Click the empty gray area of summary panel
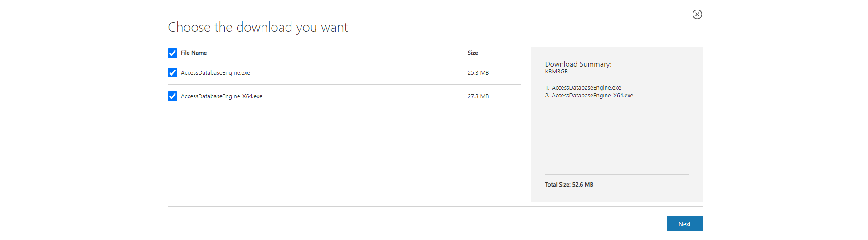Image resolution: width=868 pixels, height=240 pixels. [616, 136]
